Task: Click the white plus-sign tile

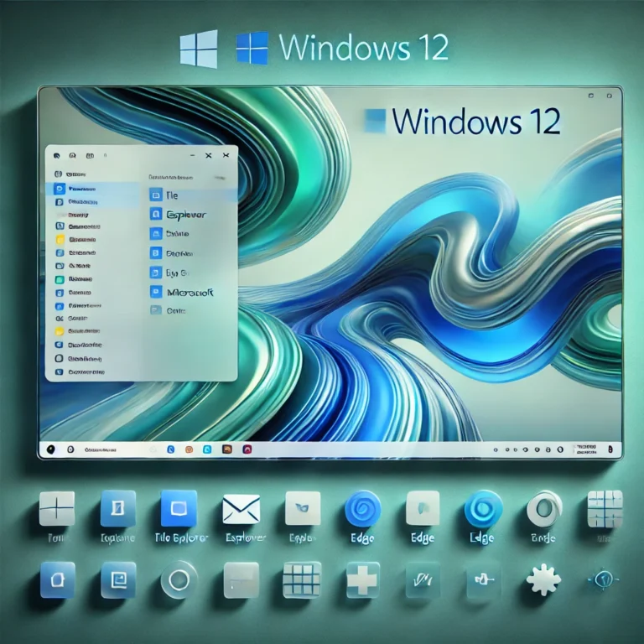Action: 362,580
